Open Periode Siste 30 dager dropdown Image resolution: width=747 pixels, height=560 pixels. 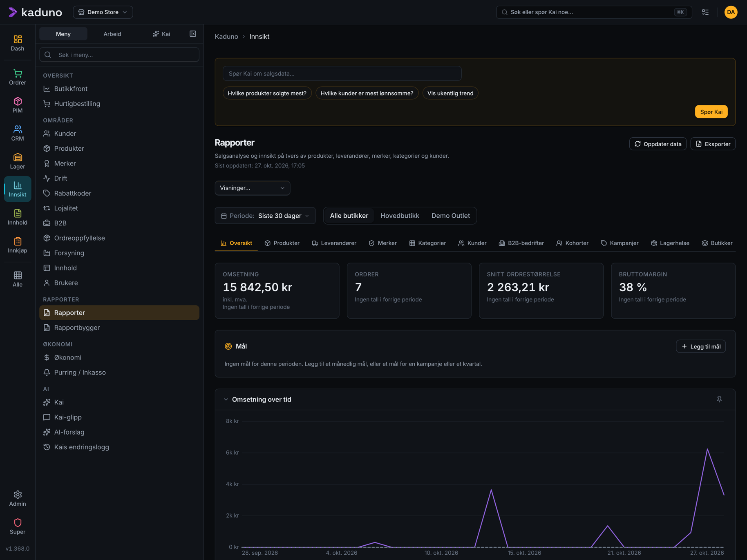coord(265,216)
